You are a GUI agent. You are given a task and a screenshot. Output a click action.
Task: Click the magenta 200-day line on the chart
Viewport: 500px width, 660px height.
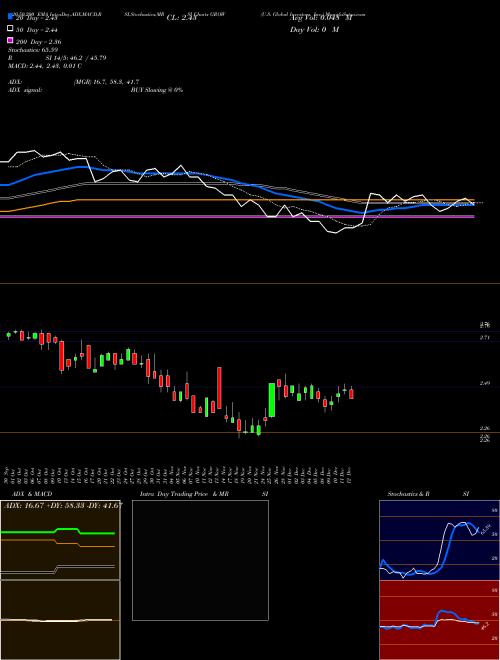[x=237, y=216]
